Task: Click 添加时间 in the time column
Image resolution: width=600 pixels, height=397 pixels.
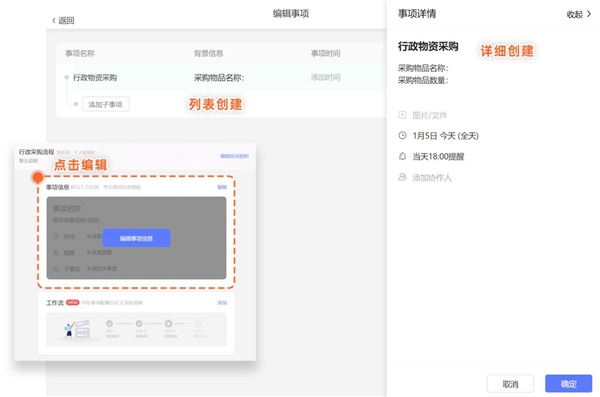Action: pos(325,78)
